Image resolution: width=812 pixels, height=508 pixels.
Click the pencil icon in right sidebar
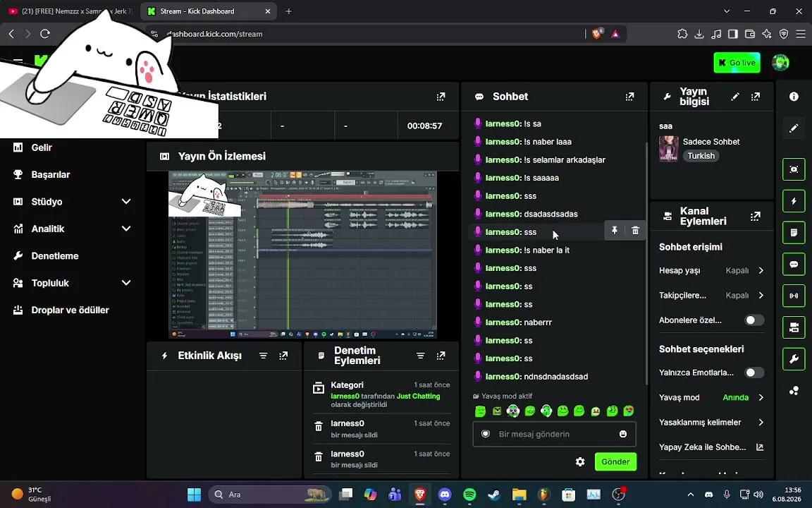pos(794,128)
